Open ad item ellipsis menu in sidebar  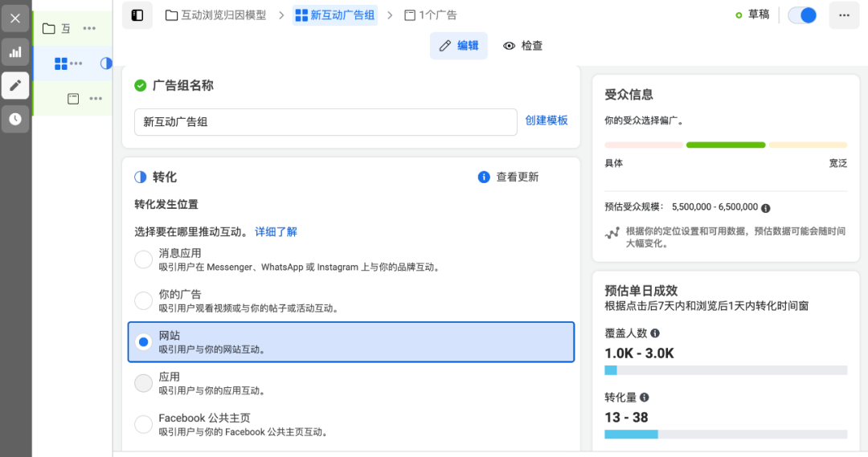96,99
